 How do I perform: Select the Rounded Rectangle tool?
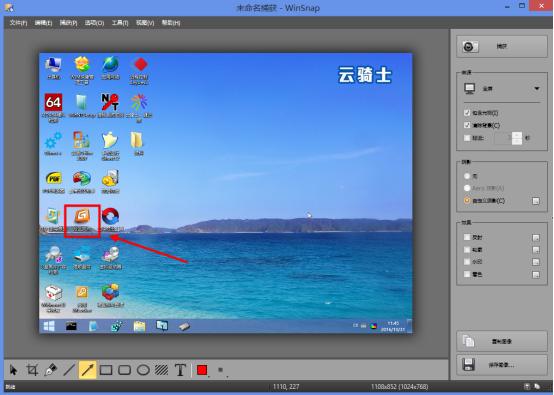pos(124,370)
